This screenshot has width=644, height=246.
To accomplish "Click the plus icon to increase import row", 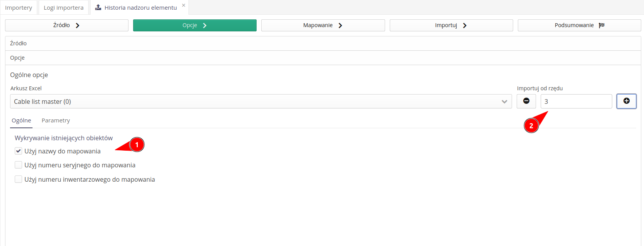I will [626, 101].
